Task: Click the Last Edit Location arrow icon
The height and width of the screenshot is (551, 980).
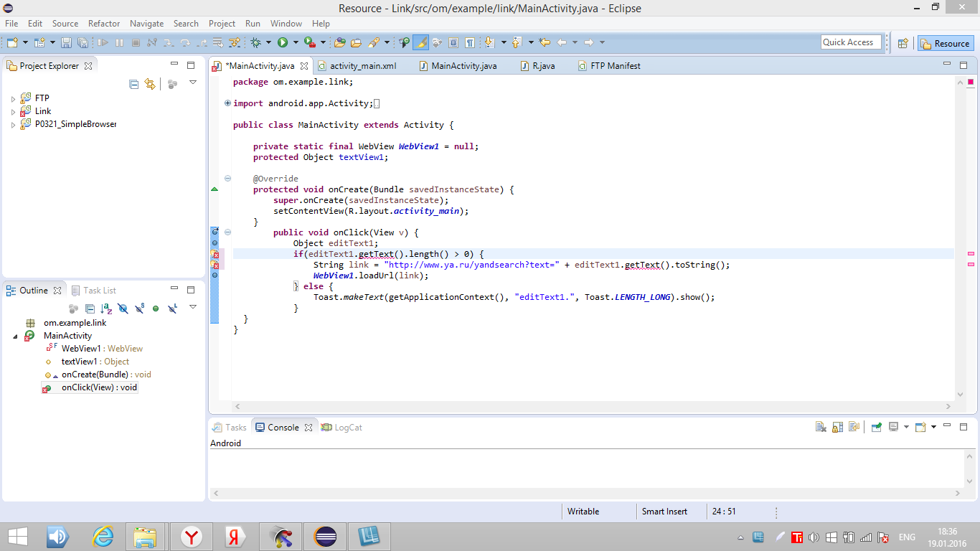Action: (x=545, y=43)
